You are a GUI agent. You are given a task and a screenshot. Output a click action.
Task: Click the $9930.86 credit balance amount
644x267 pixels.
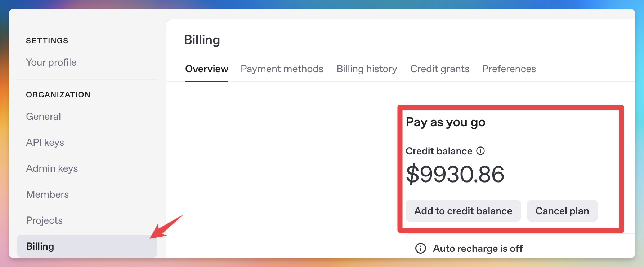(x=455, y=174)
